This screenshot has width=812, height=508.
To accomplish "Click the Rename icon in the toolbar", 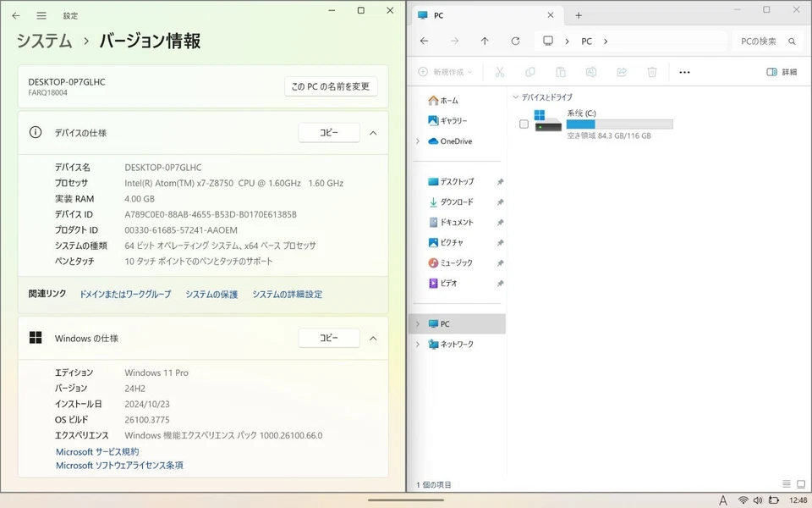I will pyautogui.click(x=591, y=72).
